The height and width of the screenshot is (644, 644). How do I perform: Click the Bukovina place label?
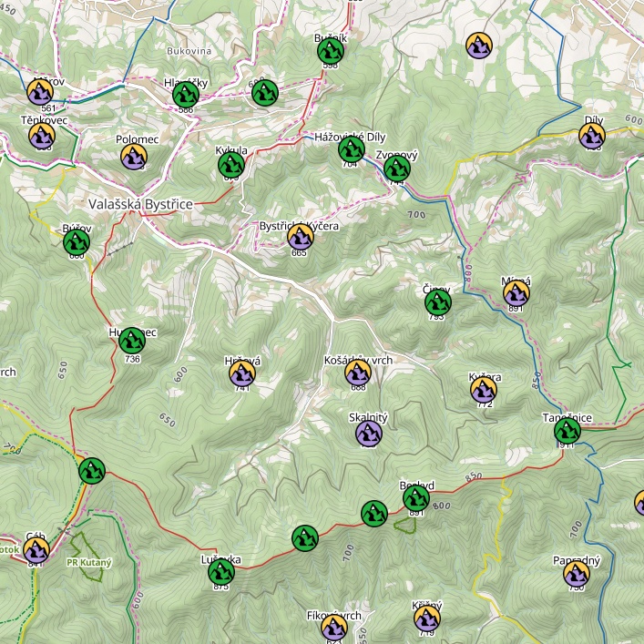[189, 51]
